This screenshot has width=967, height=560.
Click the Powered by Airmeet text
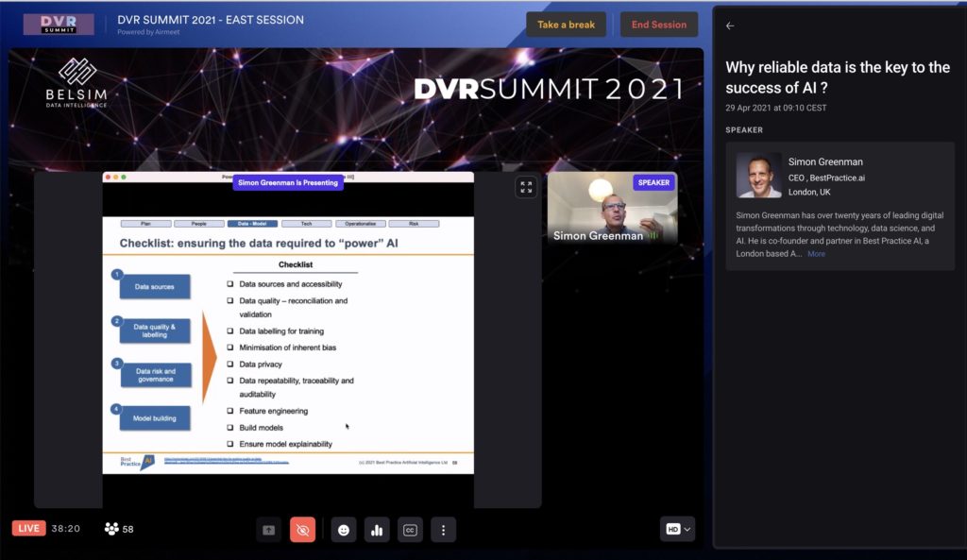tap(148, 32)
